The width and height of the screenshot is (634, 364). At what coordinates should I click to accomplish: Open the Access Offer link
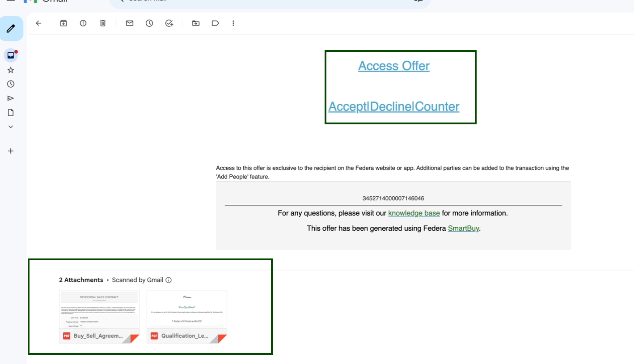[394, 66]
